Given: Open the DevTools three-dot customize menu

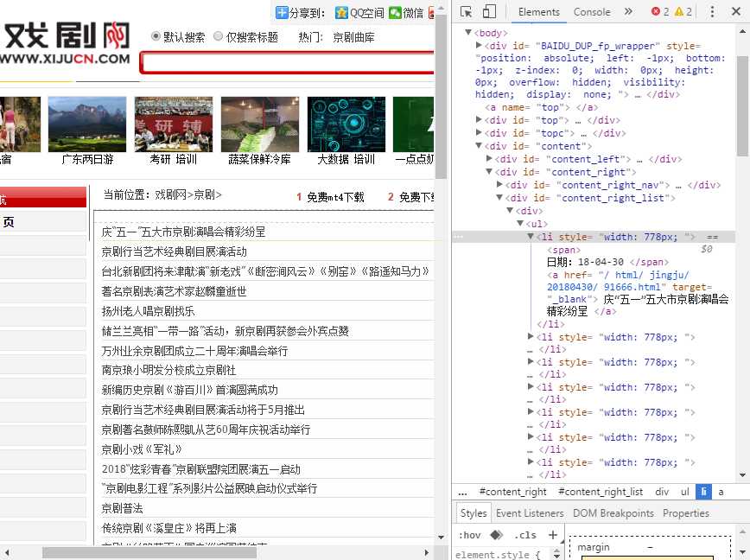Looking at the screenshot, I should pyautogui.click(x=712, y=11).
